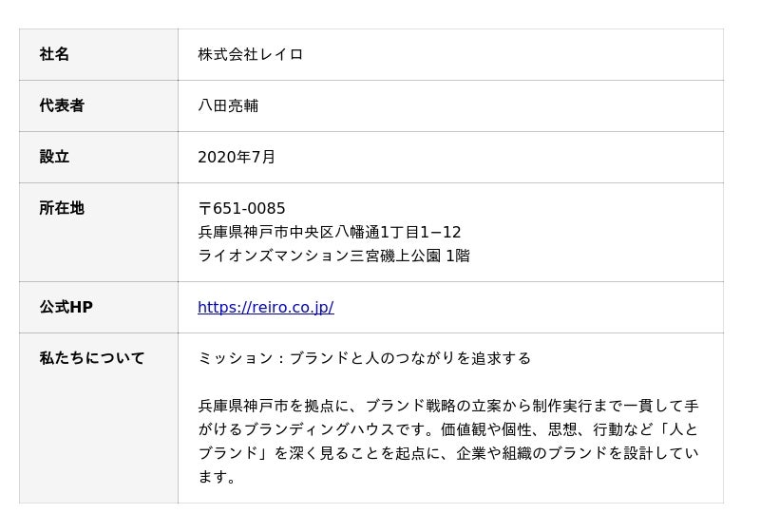The width and height of the screenshot is (760, 532).
Task: Click the final line ます。
Action: coord(217,477)
